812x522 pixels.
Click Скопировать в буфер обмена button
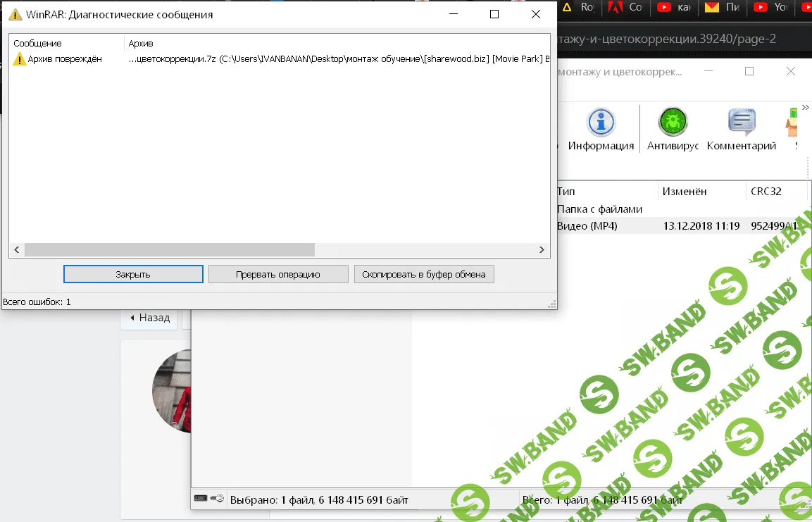424,274
